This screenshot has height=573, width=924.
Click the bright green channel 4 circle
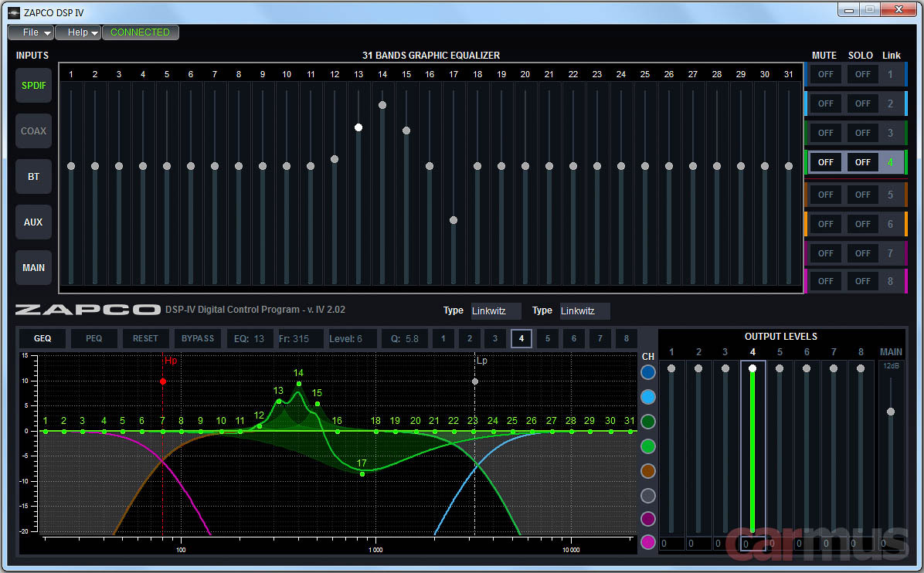[x=647, y=446]
